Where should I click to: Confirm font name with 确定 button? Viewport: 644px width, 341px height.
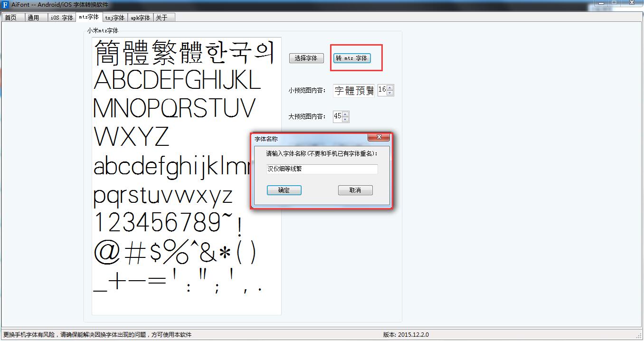coord(284,190)
